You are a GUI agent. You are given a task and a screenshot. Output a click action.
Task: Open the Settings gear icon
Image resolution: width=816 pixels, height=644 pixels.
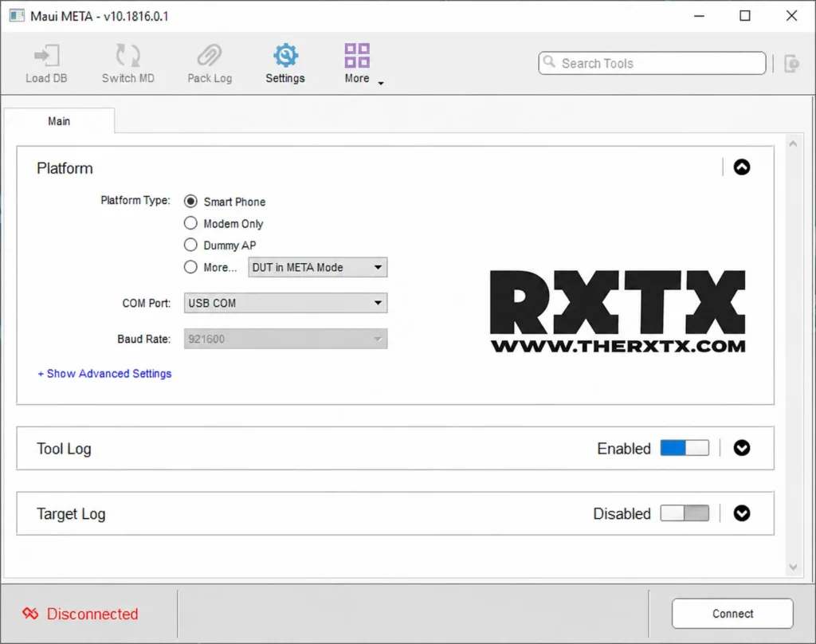(285, 56)
